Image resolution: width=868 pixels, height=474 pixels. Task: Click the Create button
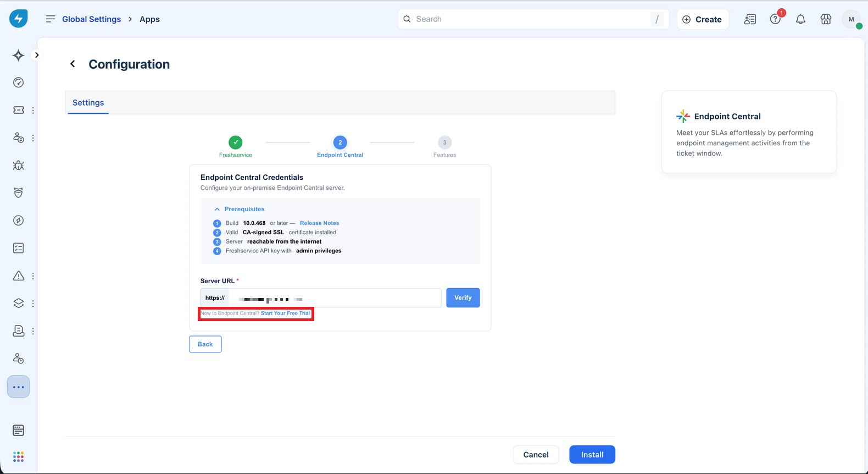tap(703, 19)
